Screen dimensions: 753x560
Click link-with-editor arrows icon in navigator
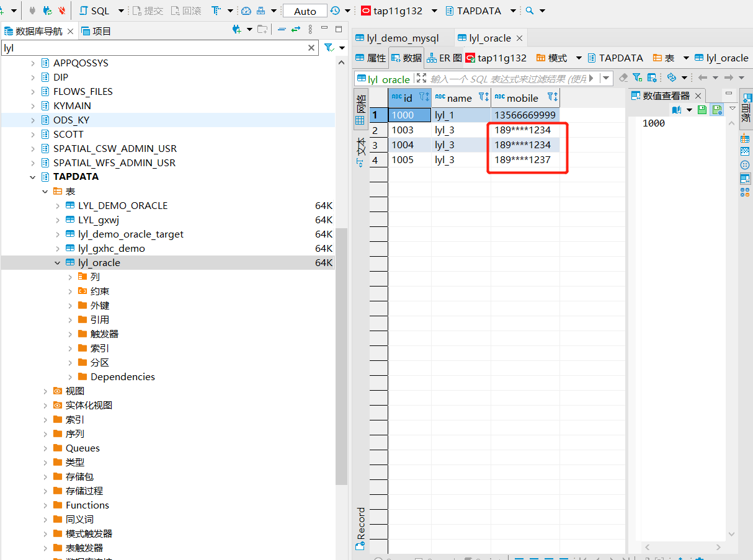(296, 30)
